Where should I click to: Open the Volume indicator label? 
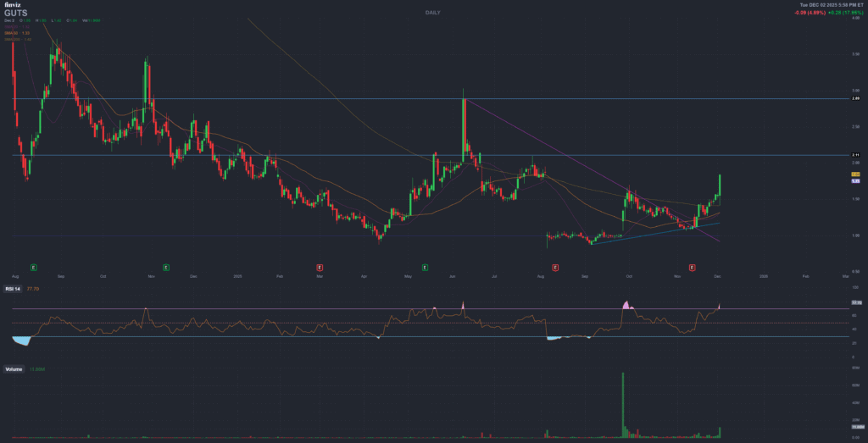click(14, 370)
